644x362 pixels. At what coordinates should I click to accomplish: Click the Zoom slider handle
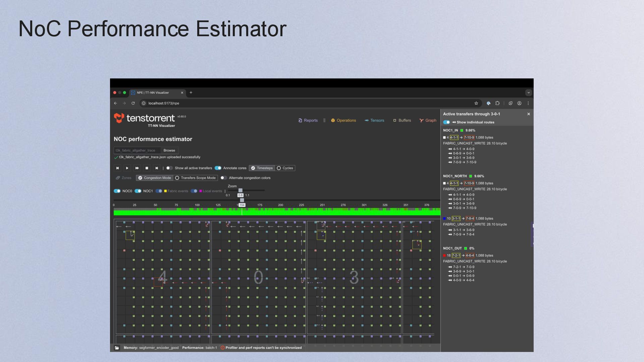click(240, 190)
